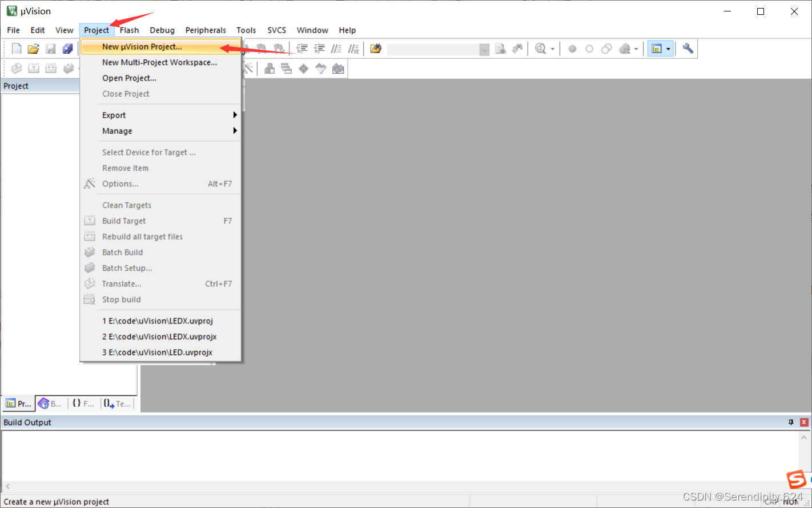Click the Unindent selected lines icon

point(319,49)
